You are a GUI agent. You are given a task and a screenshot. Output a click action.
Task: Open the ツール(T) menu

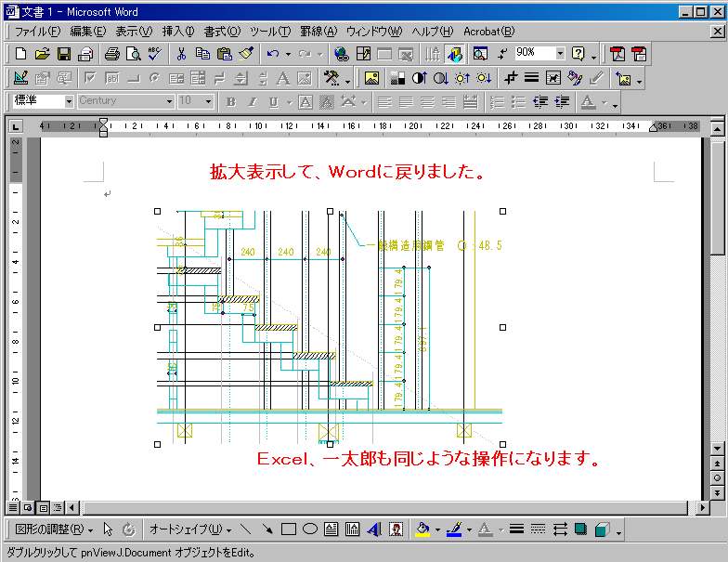pyautogui.click(x=270, y=32)
